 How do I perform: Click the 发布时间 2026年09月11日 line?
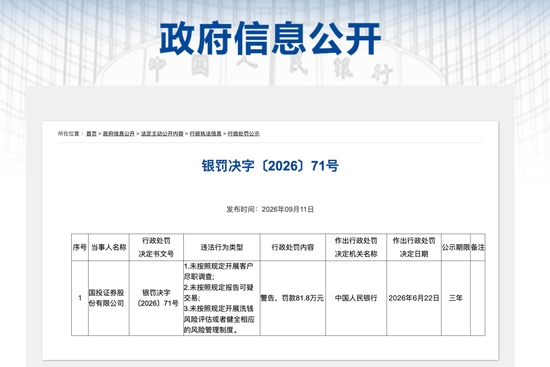tap(270, 209)
